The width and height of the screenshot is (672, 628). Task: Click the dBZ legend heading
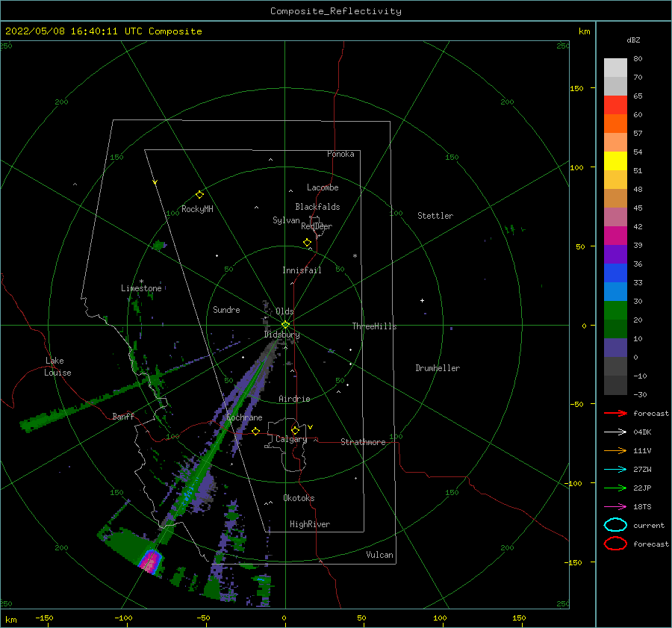(x=633, y=40)
